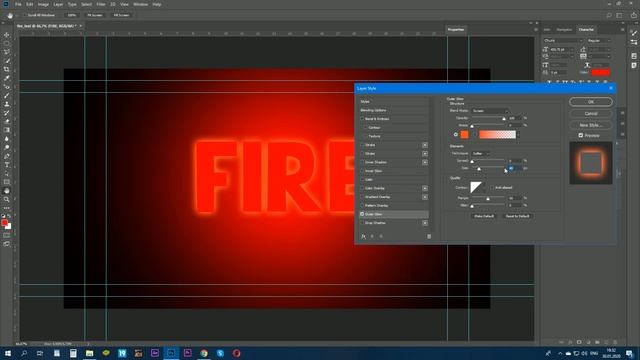Screen dimensions: 640x360
Task: Click the fx icon in Layer Style
Action: point(363,236)
